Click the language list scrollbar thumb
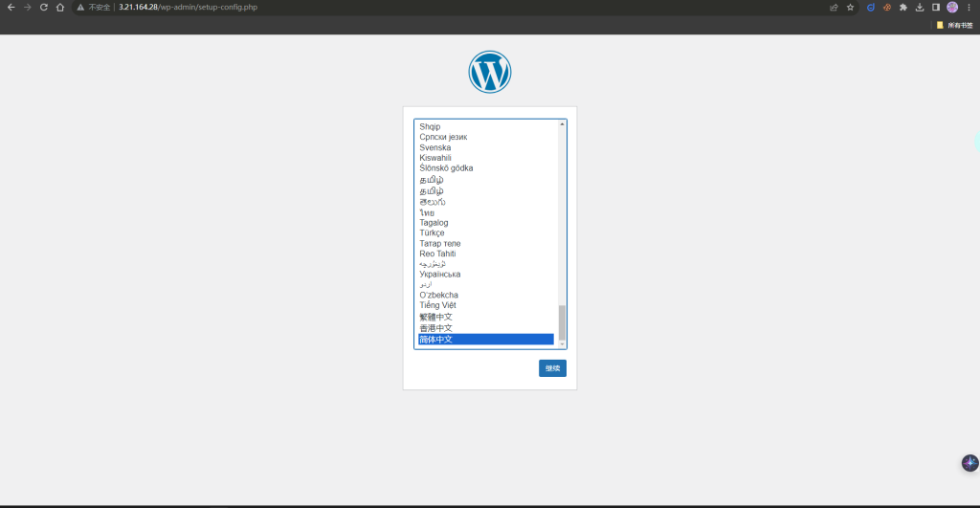Image resolution: width=980 pixels, height=508 pixels. pos(562,322)
